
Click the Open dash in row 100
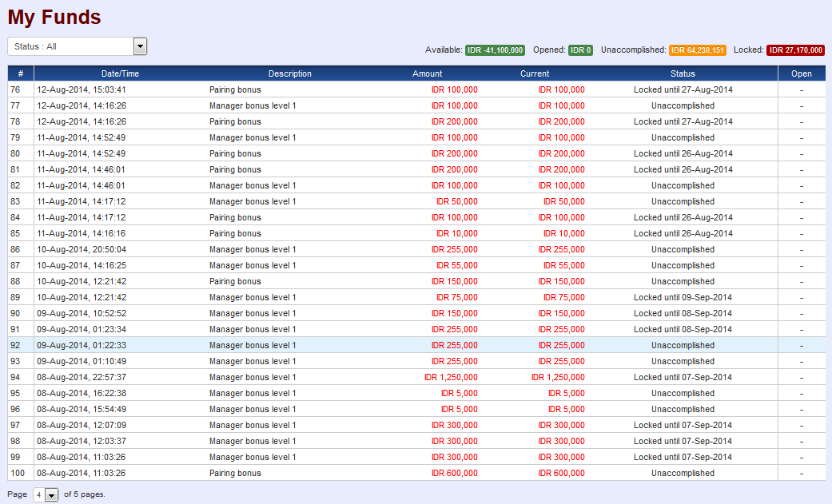(x=801, y=473)
